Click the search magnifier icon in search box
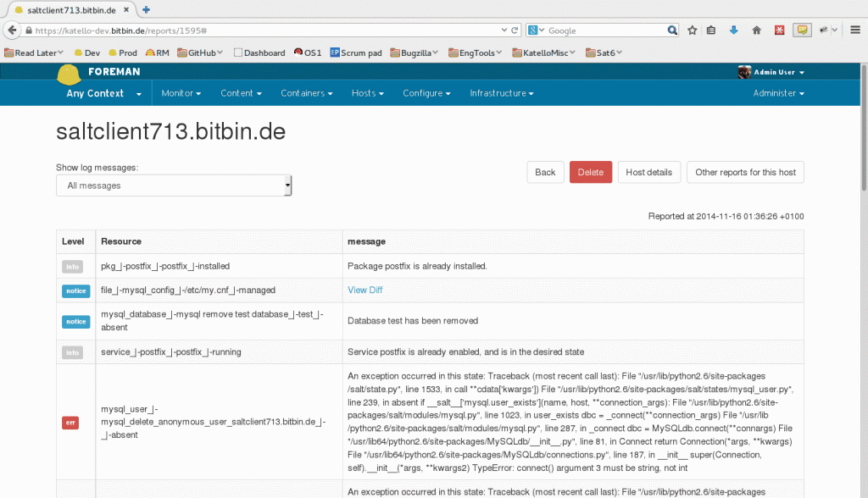Screen dimensions: 868x498 [672, 30]
